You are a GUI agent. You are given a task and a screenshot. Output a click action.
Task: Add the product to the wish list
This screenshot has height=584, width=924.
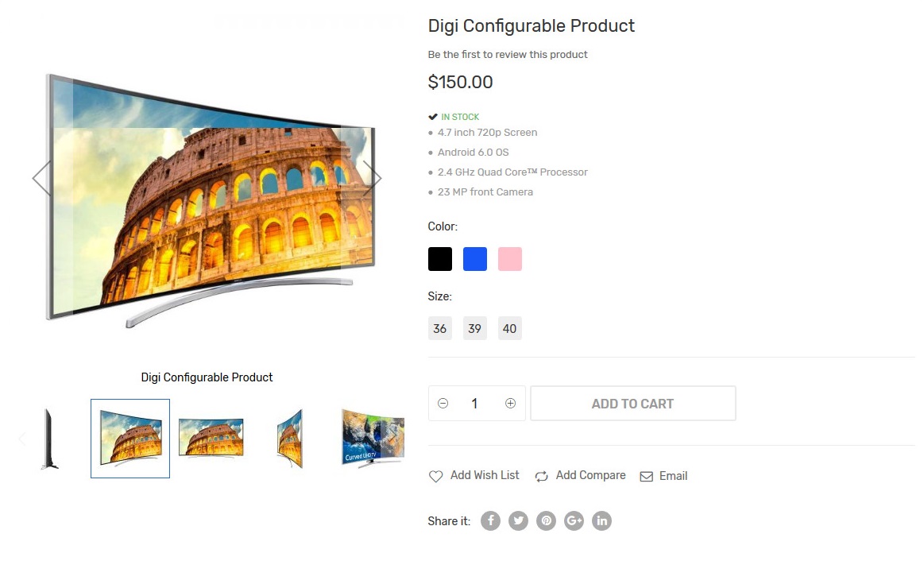pos(474,476)
